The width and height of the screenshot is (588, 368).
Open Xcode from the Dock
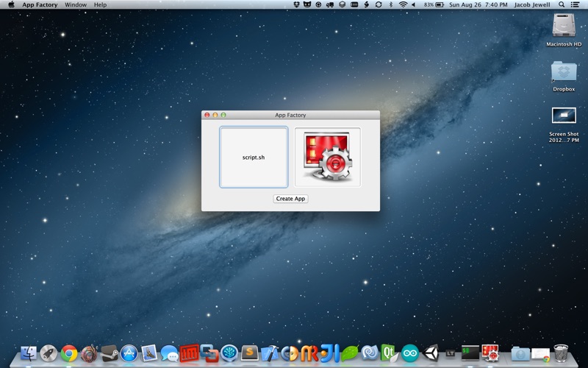pos(270,353)
